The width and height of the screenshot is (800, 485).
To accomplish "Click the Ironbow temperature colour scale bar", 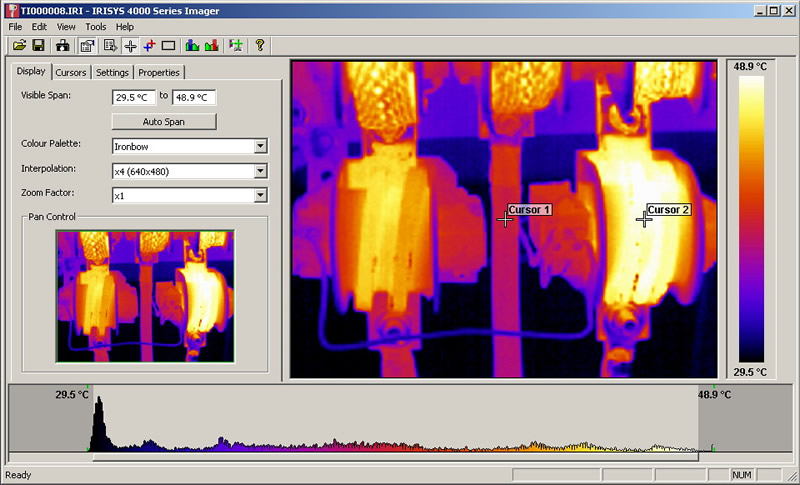I will click(x=751, y=218).
